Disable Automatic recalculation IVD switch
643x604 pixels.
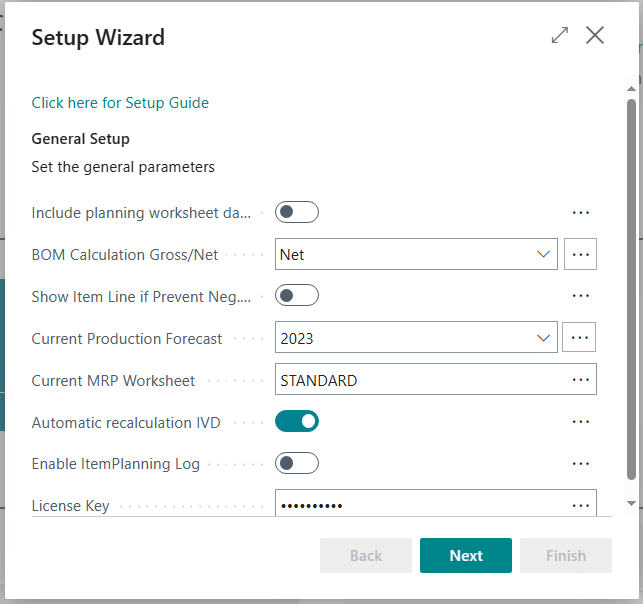(297, 422)
